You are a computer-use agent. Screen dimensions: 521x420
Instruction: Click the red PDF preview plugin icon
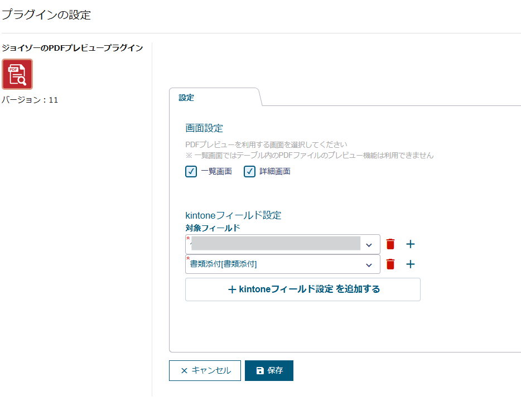tap(17, 74)
